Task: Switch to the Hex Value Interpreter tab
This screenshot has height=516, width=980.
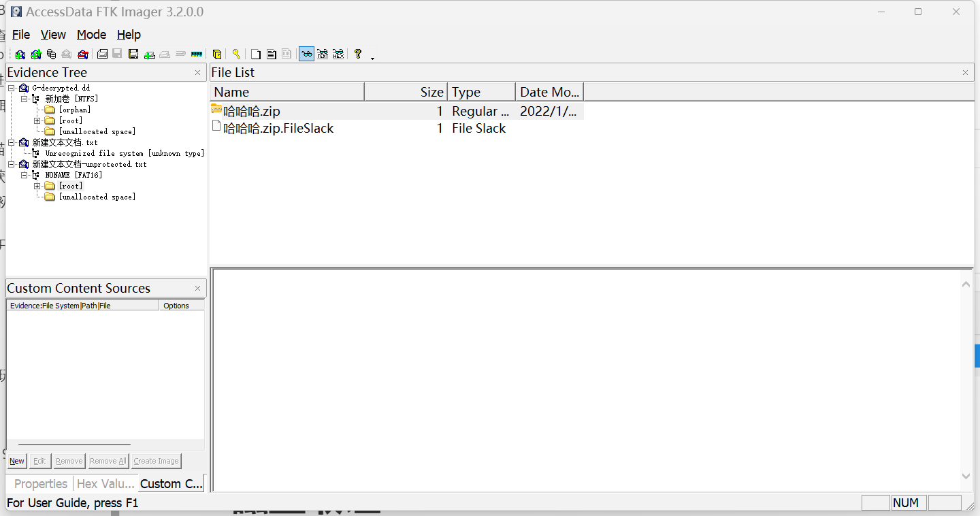Action: click(x=105, y=483)
